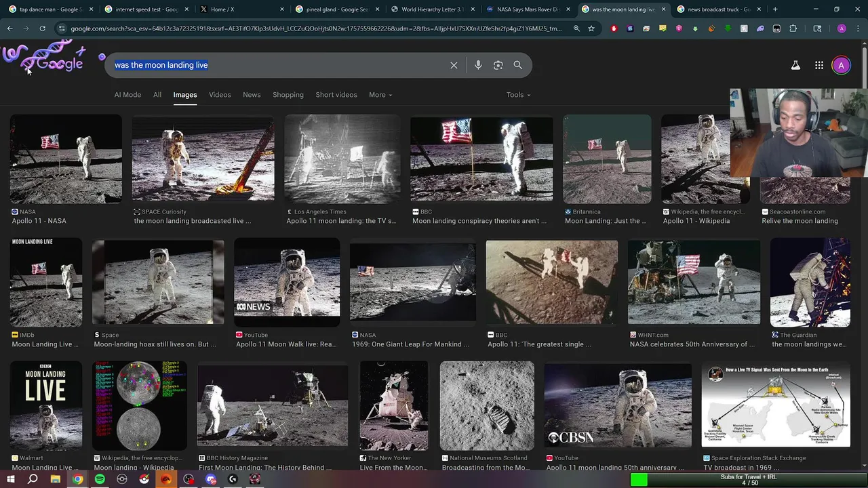Bookmark this page with the star icon
Image resolution: width=868 pixels, height=488 pixels.
(591, 28)
